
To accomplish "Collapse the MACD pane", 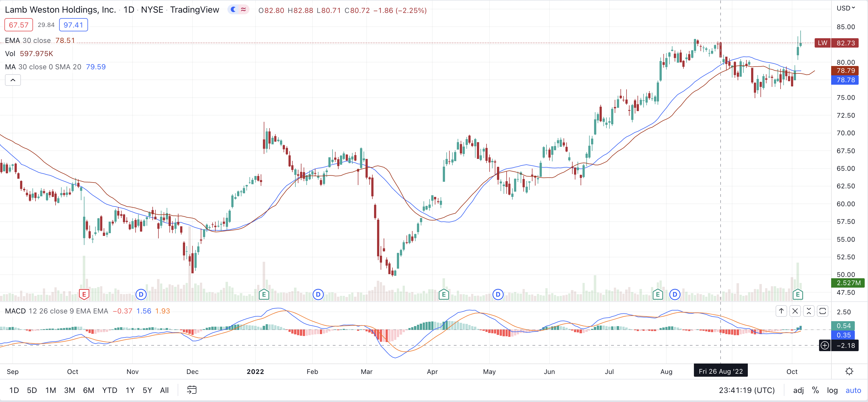I will click(x=809, y=311).
